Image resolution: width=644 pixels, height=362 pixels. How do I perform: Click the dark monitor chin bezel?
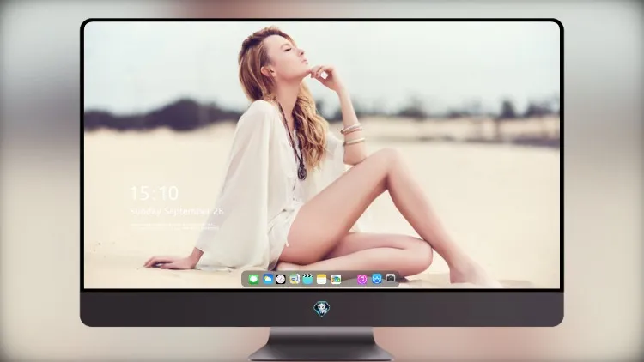[x=322, y=309]
